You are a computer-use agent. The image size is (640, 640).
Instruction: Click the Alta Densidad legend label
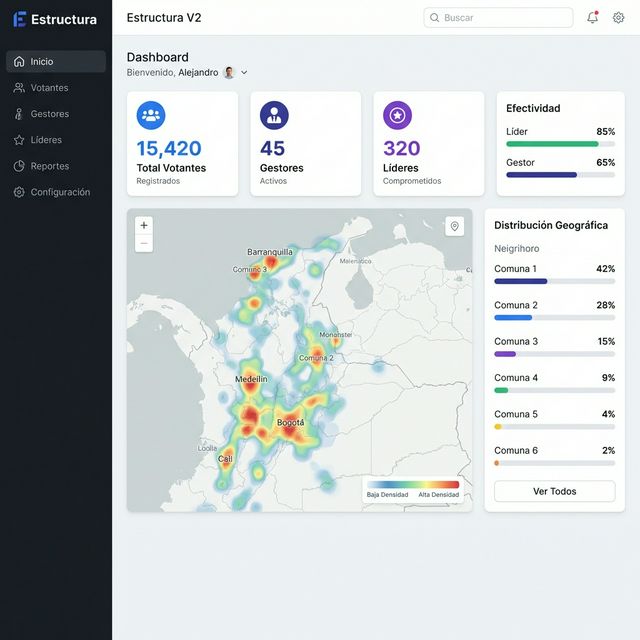pyautogui.click(x=439, y=495)
